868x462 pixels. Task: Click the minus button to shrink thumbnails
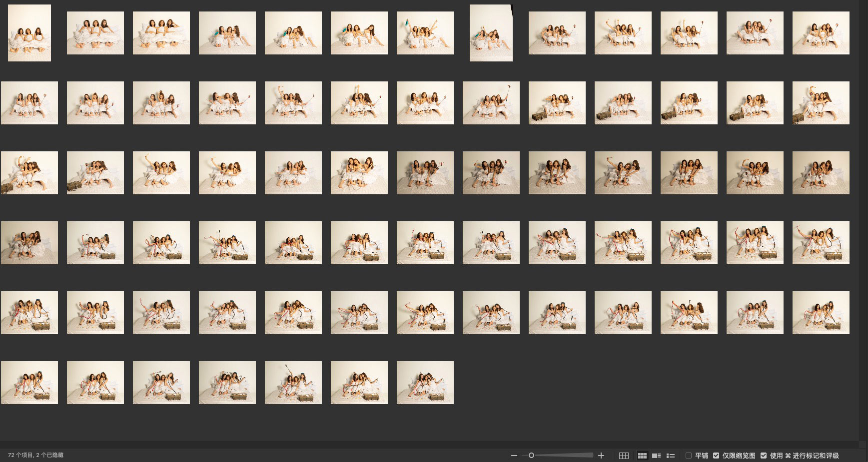pyautogui.click(x=514, y=456)
